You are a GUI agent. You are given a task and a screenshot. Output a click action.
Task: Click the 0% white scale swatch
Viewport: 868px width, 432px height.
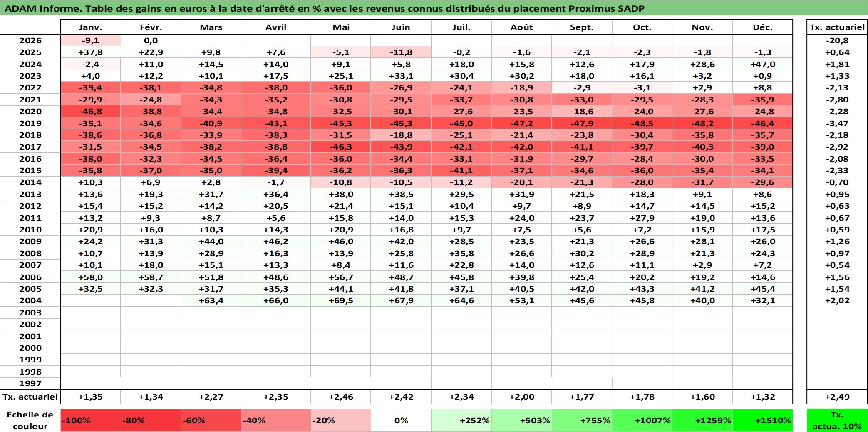[x=401, y=420]
